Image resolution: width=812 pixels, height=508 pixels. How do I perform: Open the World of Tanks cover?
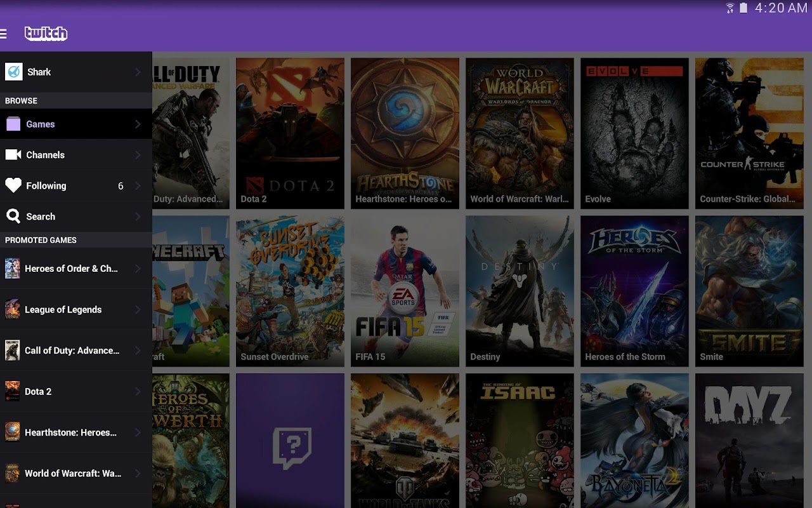tap(405, 441)
